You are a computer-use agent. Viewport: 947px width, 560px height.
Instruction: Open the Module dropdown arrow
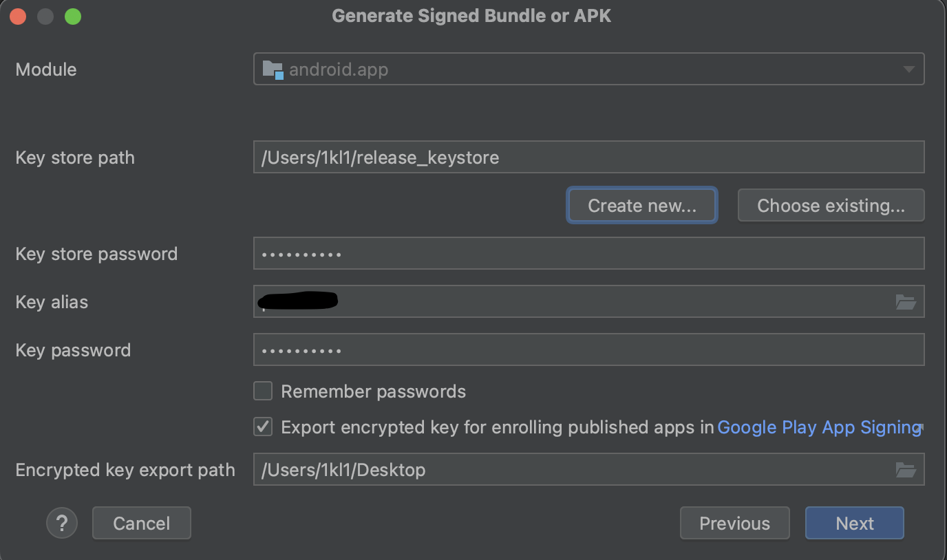tap(908, 69)
